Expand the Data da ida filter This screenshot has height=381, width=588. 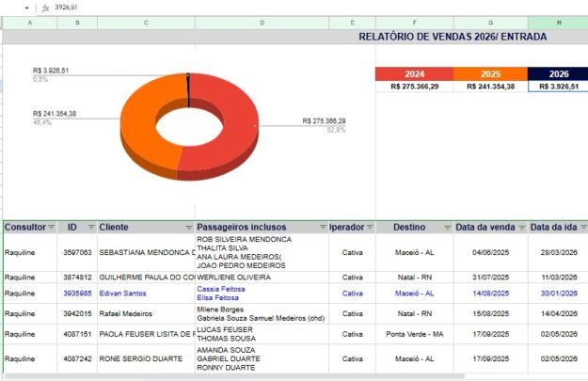click(x=582, y=228)
